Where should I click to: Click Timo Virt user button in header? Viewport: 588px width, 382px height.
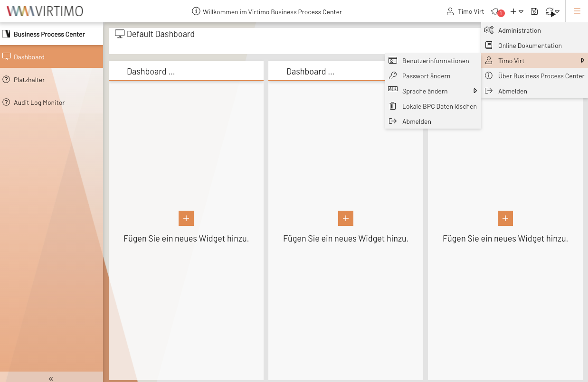point(465,11)
